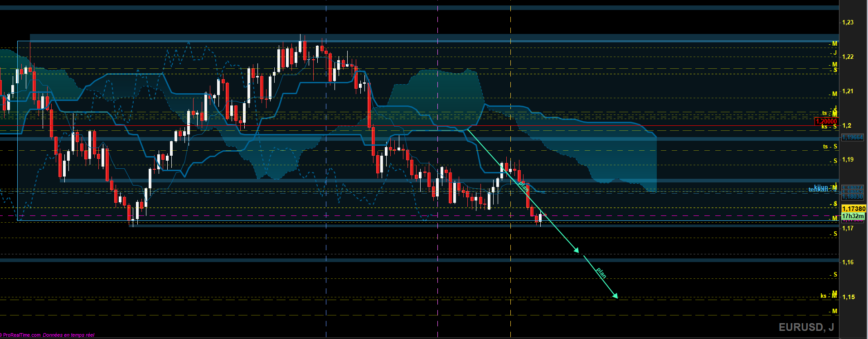Image resolution: width=868 pixels, height=339 pixels.
Task: Click the 1,19664 price tag on axis
Action: pos(852,137)
